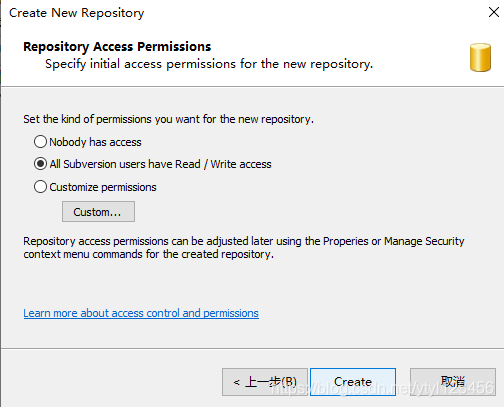Screen dimensions: 504x407
Task: Cancel the wizard with the 取消 button
Action: [x=453, y=382]
